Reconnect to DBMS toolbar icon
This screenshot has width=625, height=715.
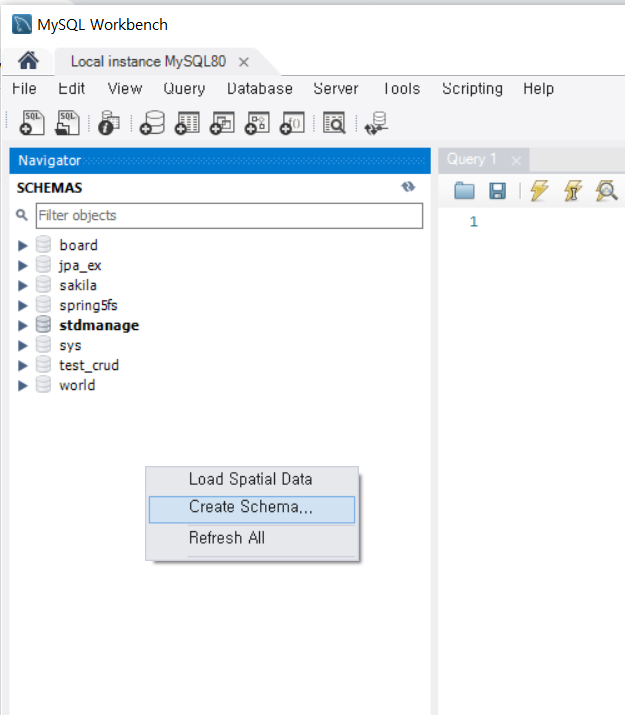coord(377,123)
